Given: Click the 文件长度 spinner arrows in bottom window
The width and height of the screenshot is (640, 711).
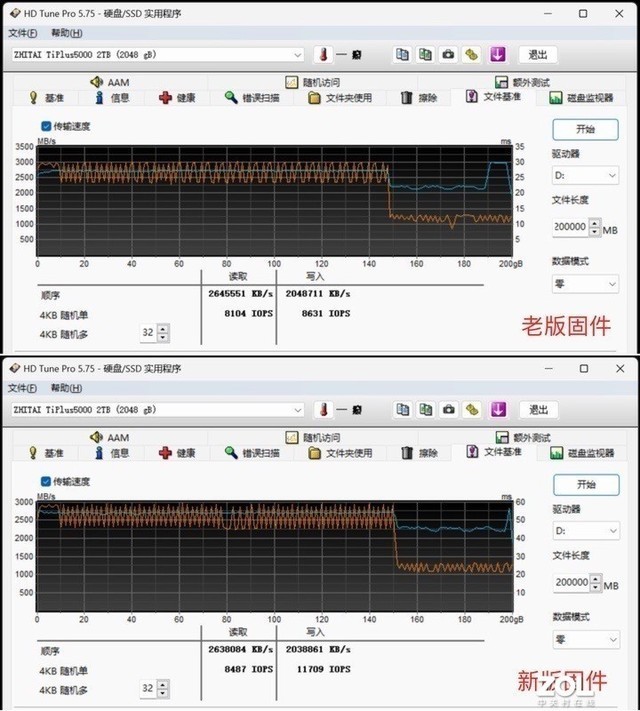Looking at the screenshot, I should [x=596, y=582].
